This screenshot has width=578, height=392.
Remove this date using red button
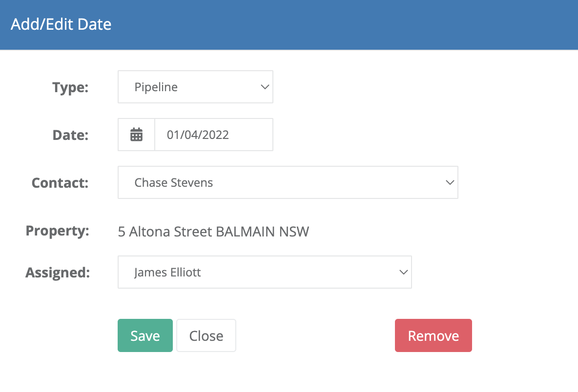433,335
